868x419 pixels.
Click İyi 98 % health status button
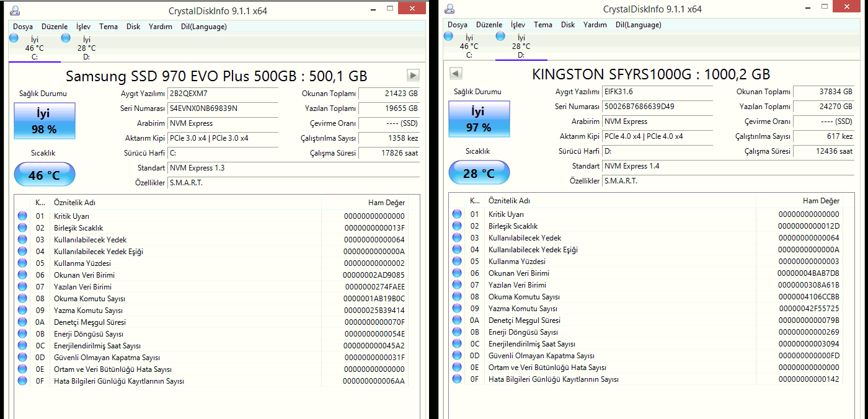coord(44,121)
